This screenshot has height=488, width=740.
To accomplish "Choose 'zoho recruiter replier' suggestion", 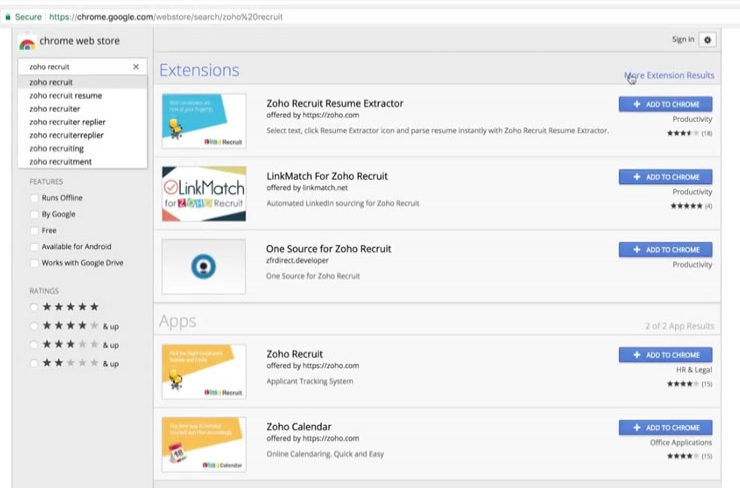I will pyautogui.click(x=83, y=122).
